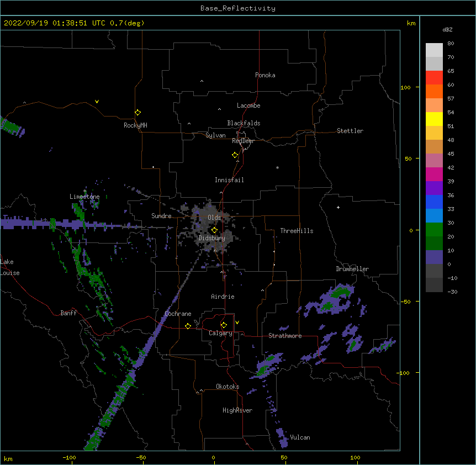Click the Sundre town label
476x465 pixels.
[161, 216]
